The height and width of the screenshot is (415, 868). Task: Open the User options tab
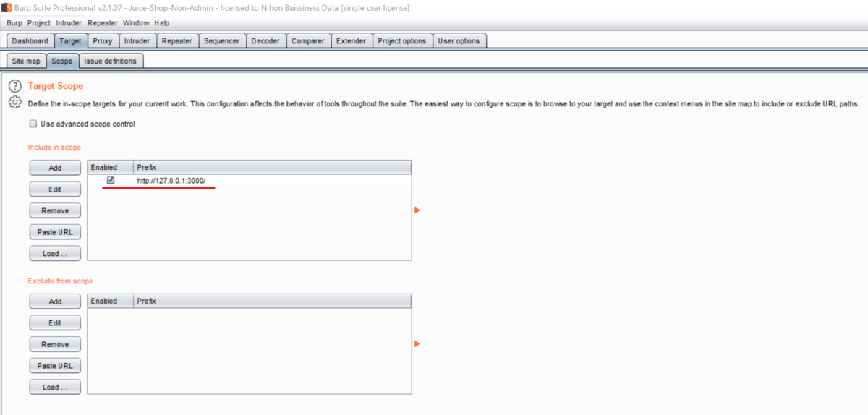click(x=459, y=41)
